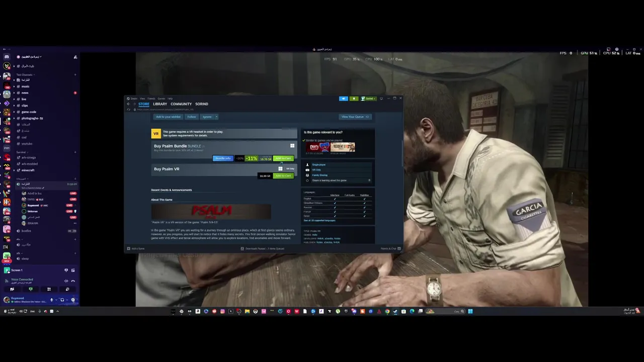Screen dimensions: 644x362
Task: Deafen with Discord headphones icon
Action: 62,300
